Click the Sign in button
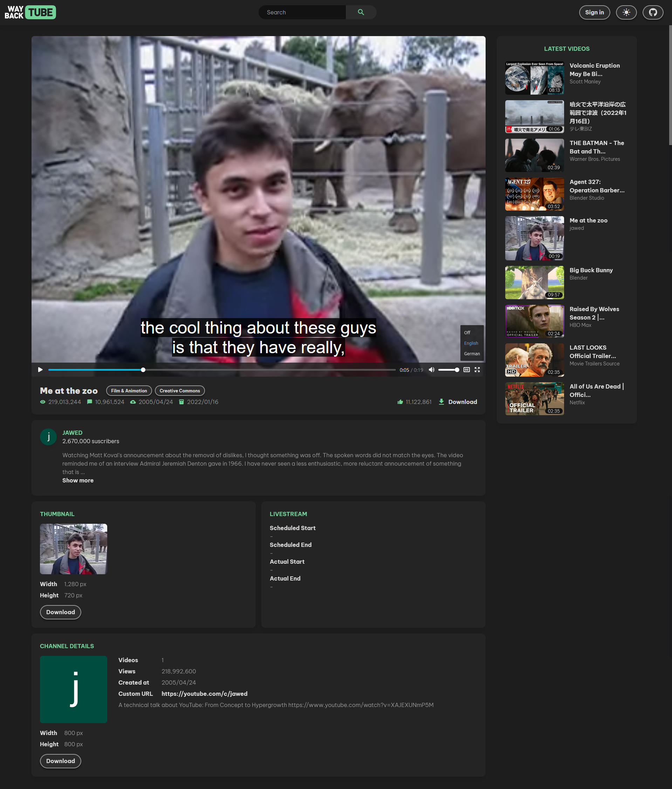The image size is (672, 789). tap(594, 12)
